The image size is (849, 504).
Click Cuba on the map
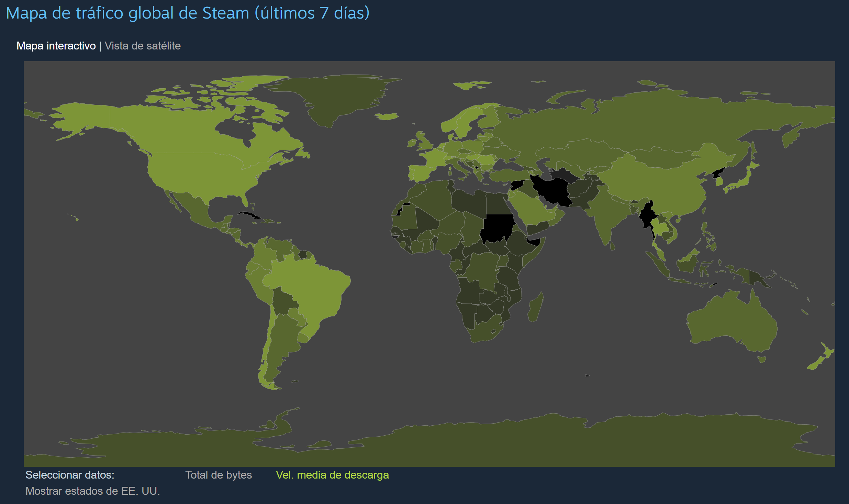[250, 215]
